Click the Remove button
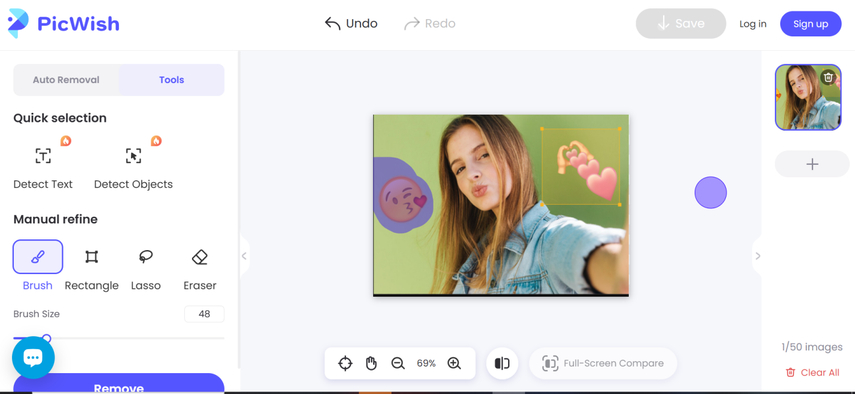 coord(118,384)
